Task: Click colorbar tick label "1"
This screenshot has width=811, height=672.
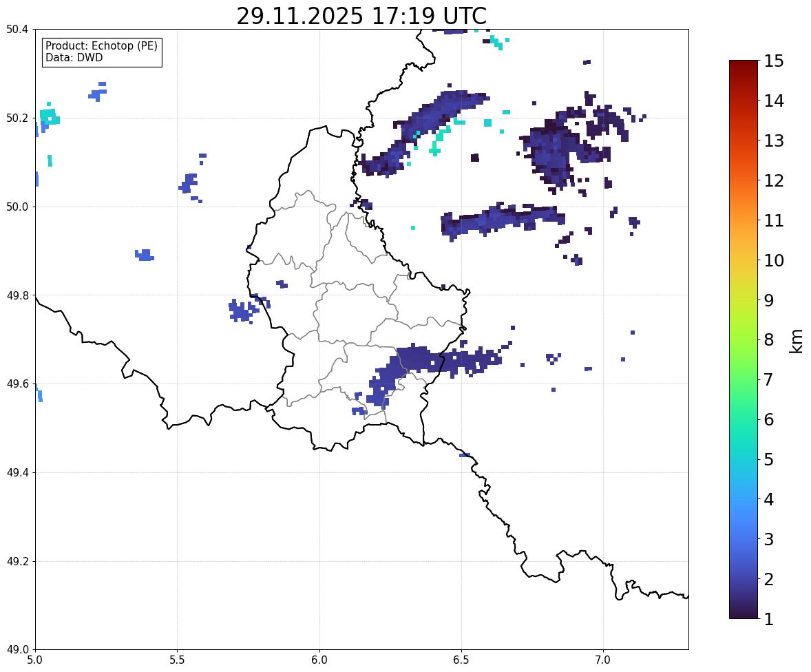Action: click(x=768, y=619)
